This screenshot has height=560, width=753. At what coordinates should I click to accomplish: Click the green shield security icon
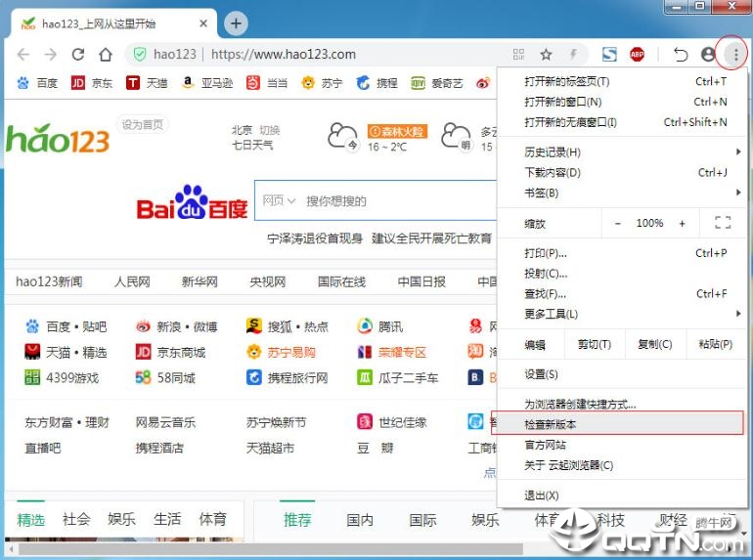point(140,54)
